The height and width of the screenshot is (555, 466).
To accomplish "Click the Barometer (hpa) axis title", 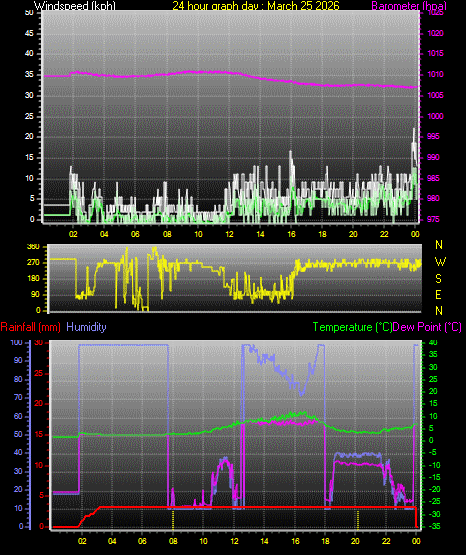I will coord(409,6).
